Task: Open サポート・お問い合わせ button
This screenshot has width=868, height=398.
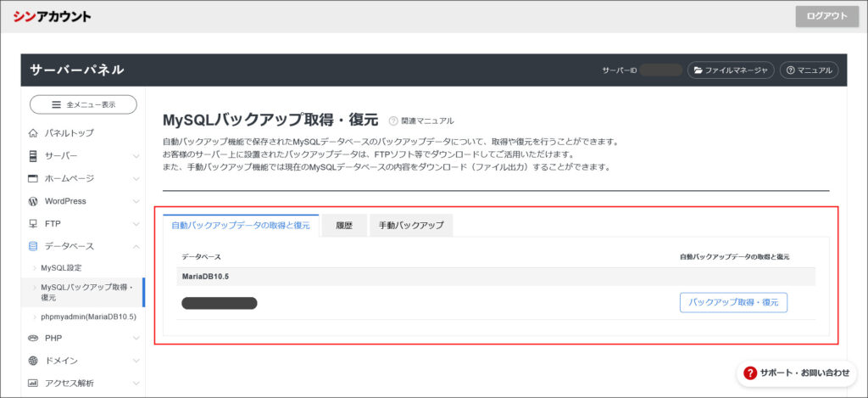Action: click(x=797, y=373)
